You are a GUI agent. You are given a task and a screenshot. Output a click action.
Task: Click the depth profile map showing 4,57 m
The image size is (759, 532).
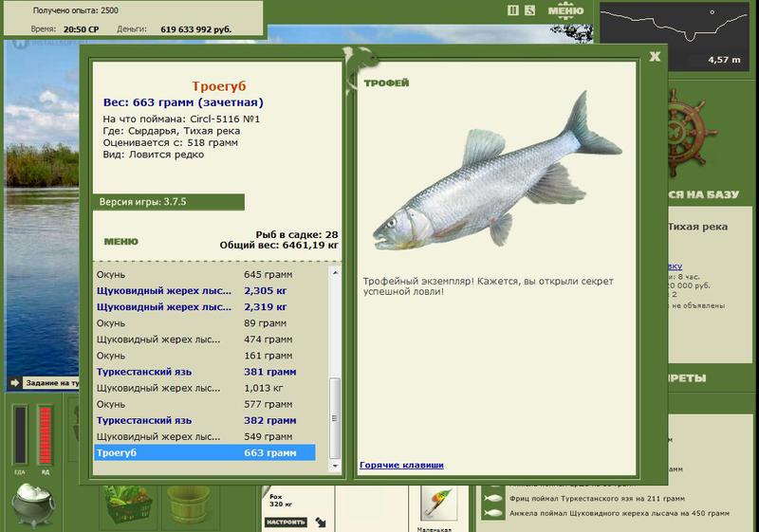[x=675, y=35]
